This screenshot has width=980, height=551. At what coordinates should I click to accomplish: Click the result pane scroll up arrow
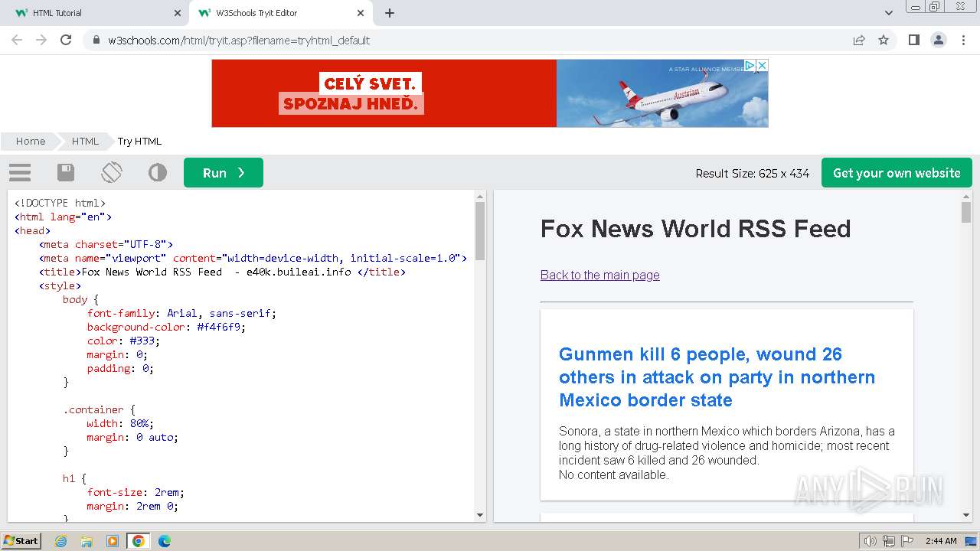pos(966,197)
